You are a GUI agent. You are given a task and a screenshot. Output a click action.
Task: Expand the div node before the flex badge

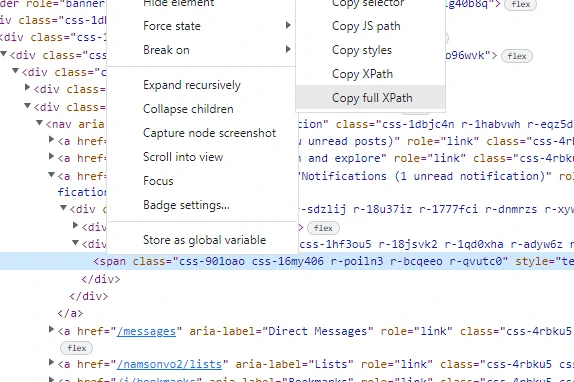click(x=76, y=225)
